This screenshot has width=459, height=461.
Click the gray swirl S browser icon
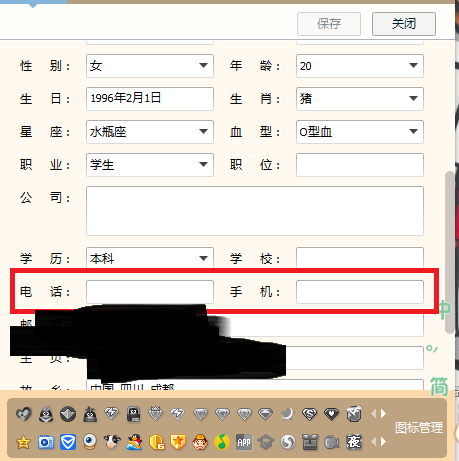288,442
